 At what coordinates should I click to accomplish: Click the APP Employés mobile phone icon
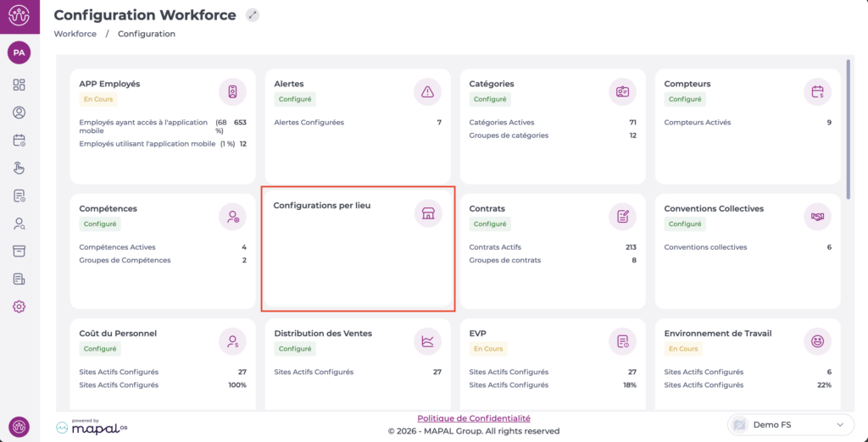pos(232,91)
